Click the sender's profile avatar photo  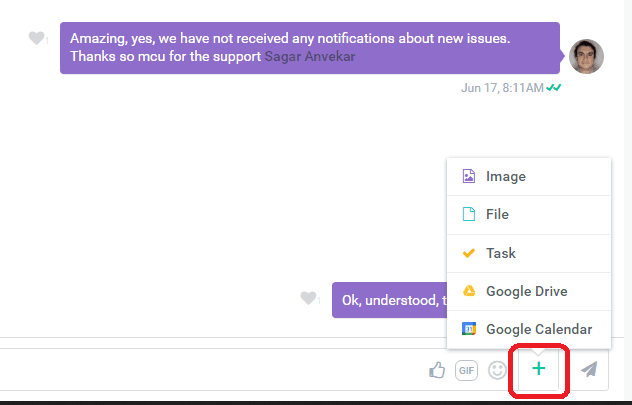coord(586,56)
